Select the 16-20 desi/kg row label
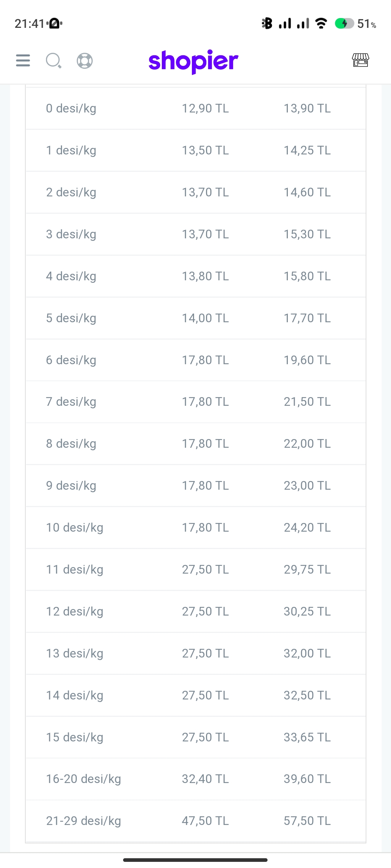Screen dimensions: 391x868 click(x=83, y=779)
